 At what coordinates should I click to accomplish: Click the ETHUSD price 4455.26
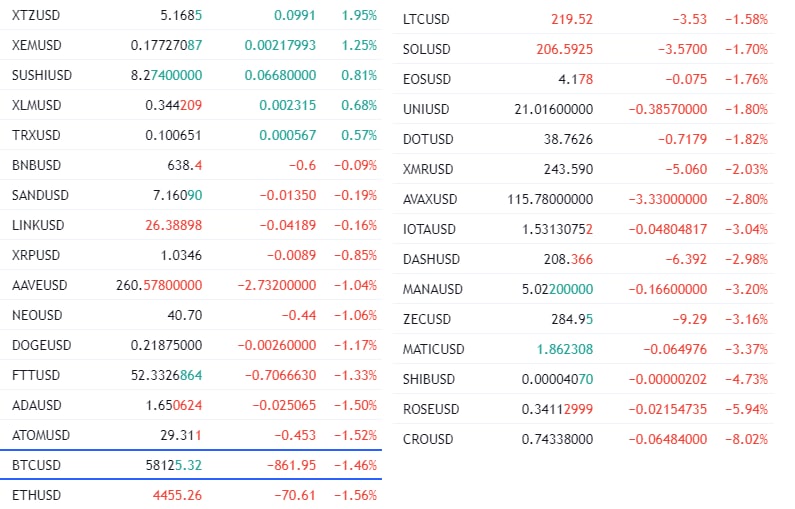(x=177, y=495)
